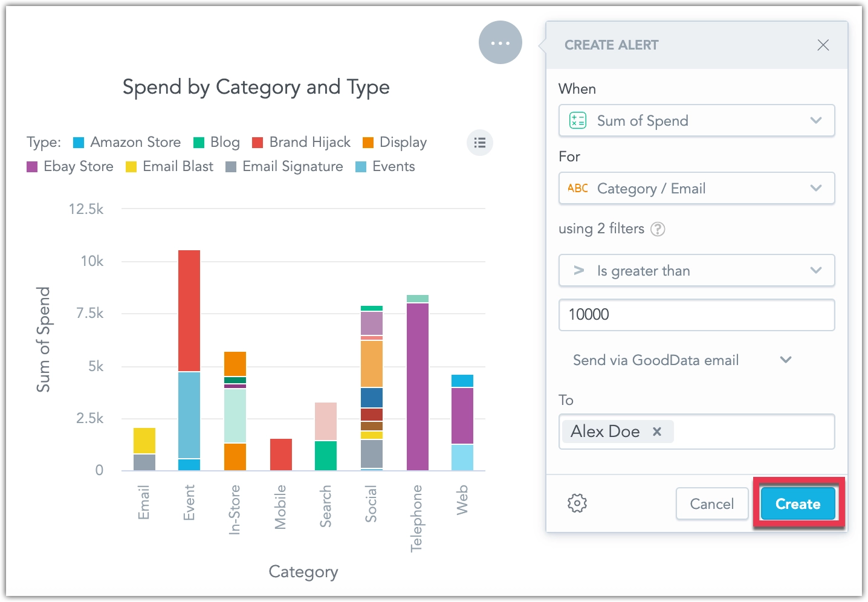Click the light orange Social bar segment

coord(372,364)
